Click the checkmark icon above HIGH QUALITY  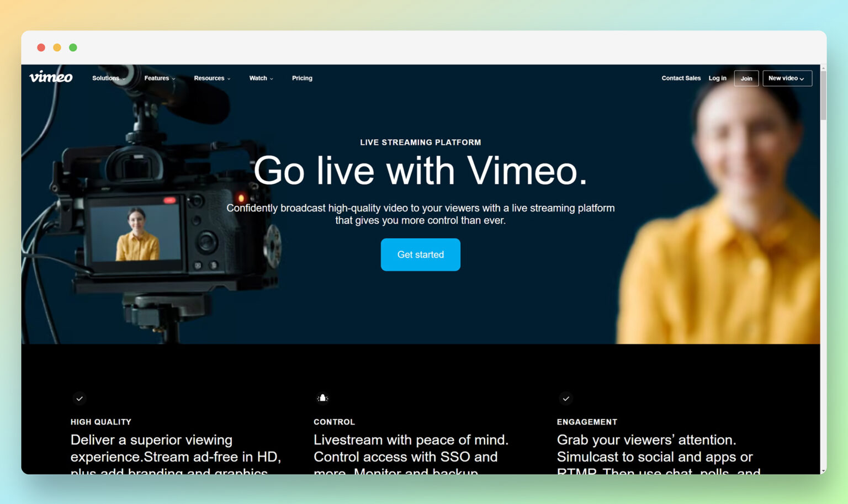[x=79, y=399]
